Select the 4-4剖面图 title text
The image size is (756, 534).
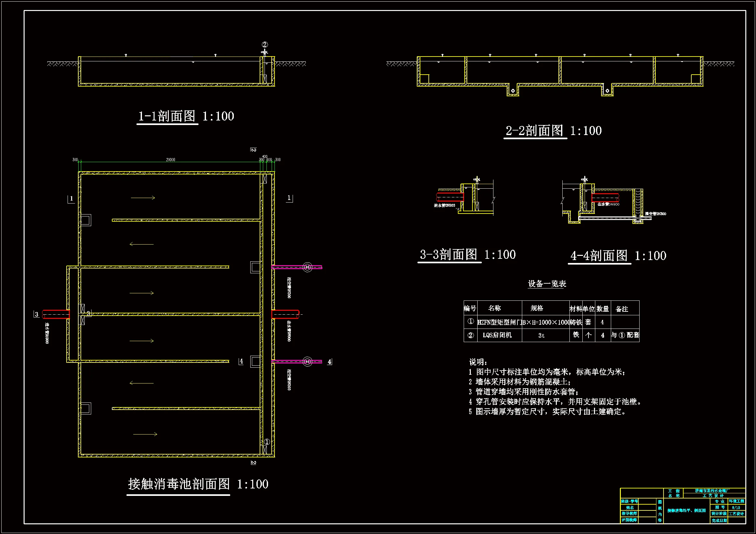click(x=599, y=256)
